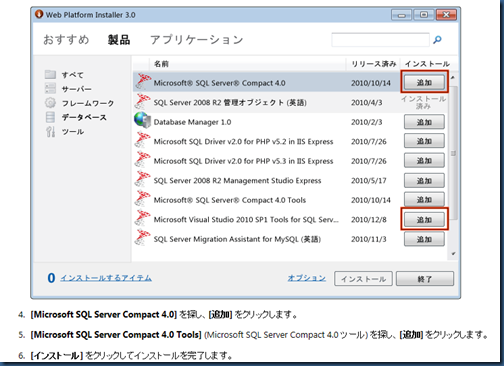Click release date 2010/4/3

pos(367,102)
